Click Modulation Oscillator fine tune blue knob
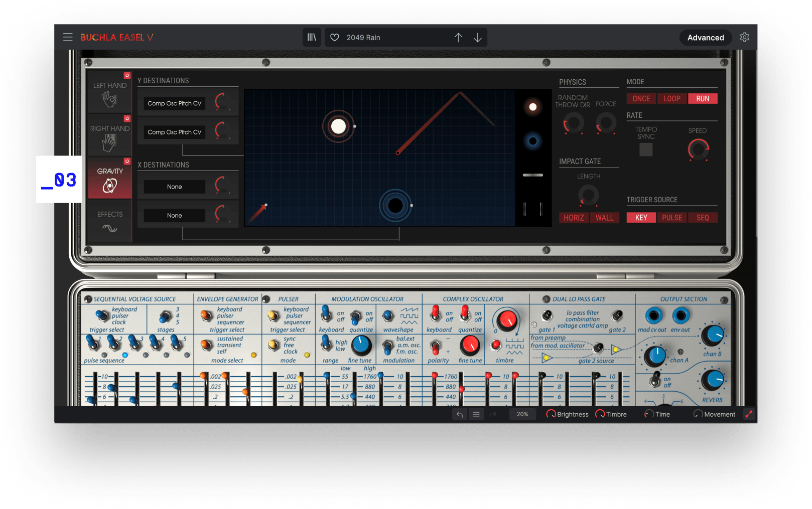Viewport: 812px width, 509px height. [361, 346]
